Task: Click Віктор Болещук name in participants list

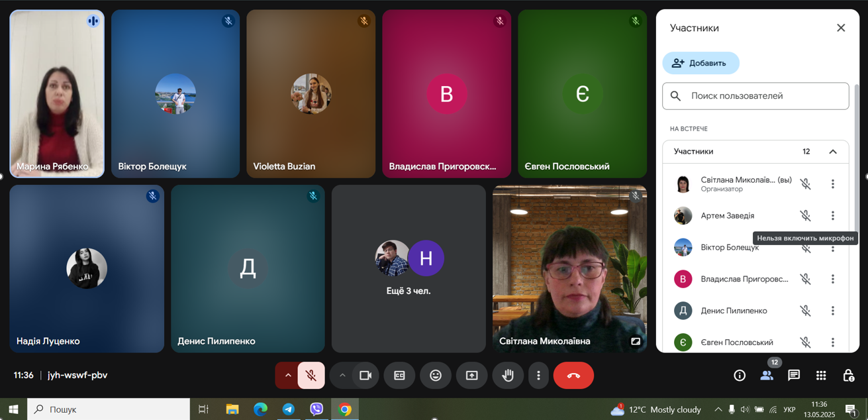Action: click(730, 248)
